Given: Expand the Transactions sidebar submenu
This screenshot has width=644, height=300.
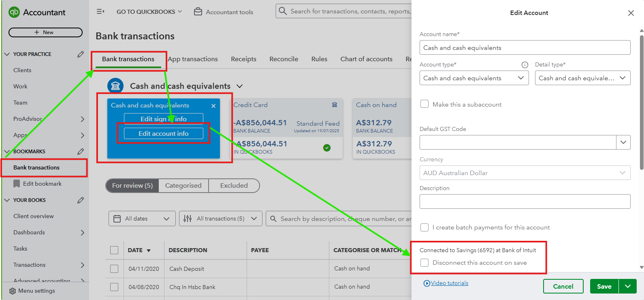Looking at the screenshot, I should coord(82,265).
